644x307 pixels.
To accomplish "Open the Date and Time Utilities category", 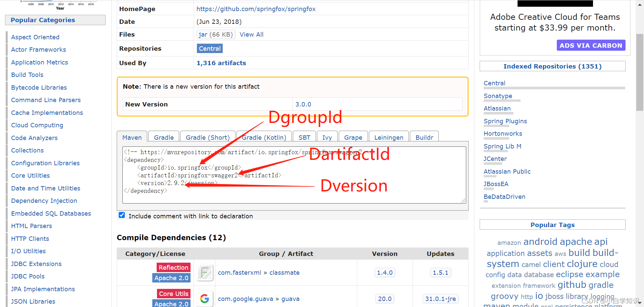I will coord(46,188).
